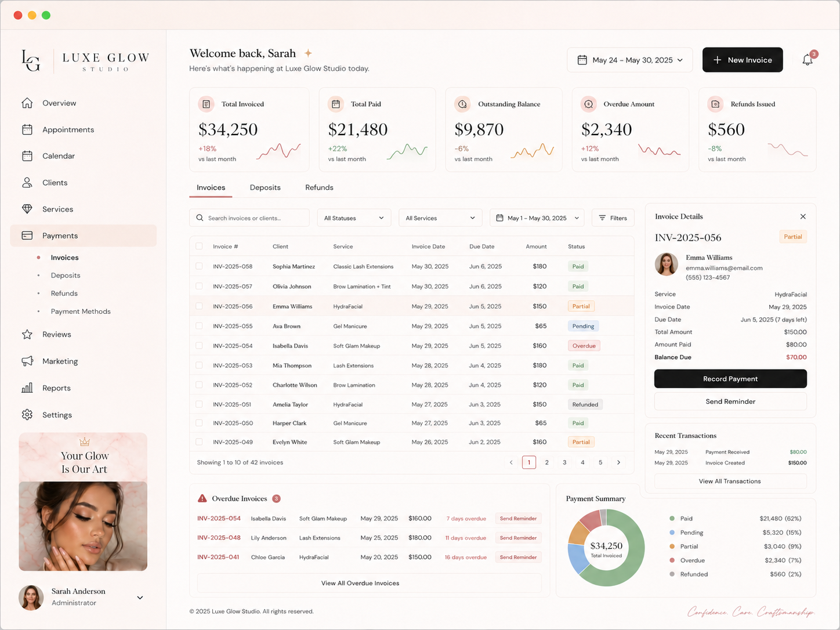
Task: Switch to the Deposits tab
Action: coord(265,187)
